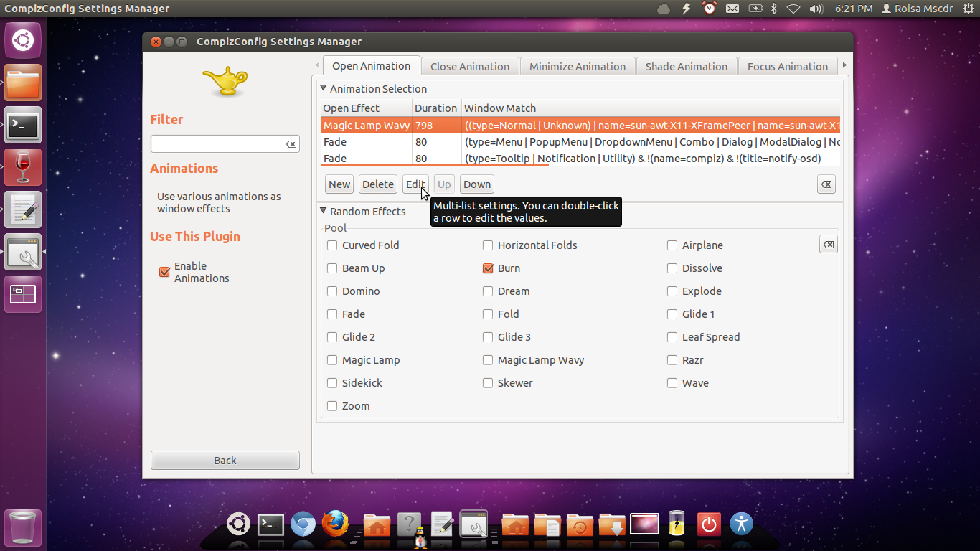Viewport: 980px width, 551px height.
Task: Select the Fade row matching type=Menu
Action: click(580, 142)
